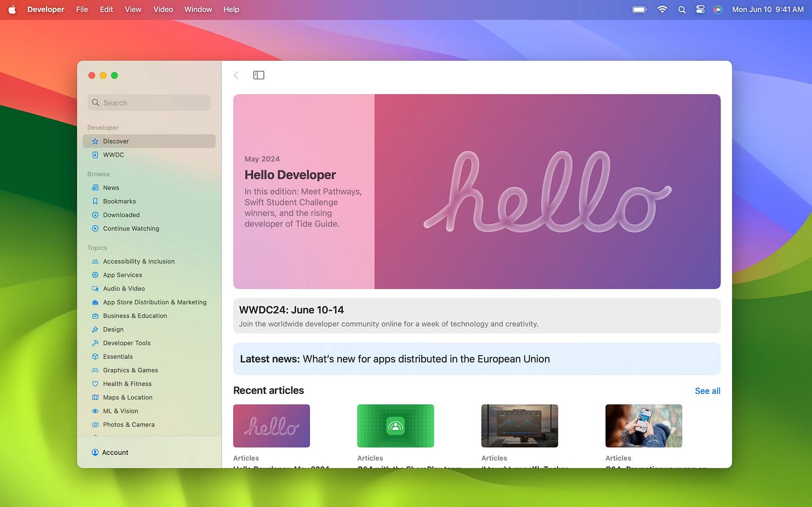Viewport: 812px width, 507px height.
Task: Open the Video menu
Action: tap(163, 9)
